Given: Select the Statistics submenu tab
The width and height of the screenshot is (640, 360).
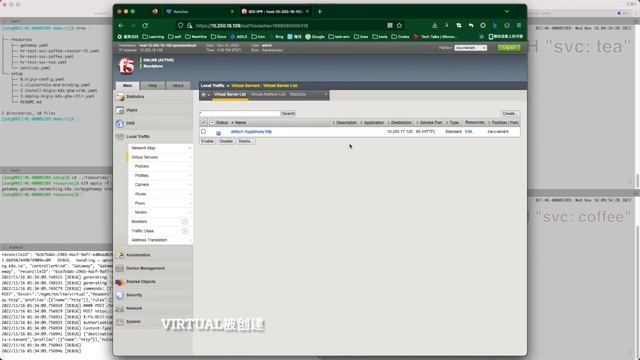Looking at the screenshot, I should tap(298, 94).
